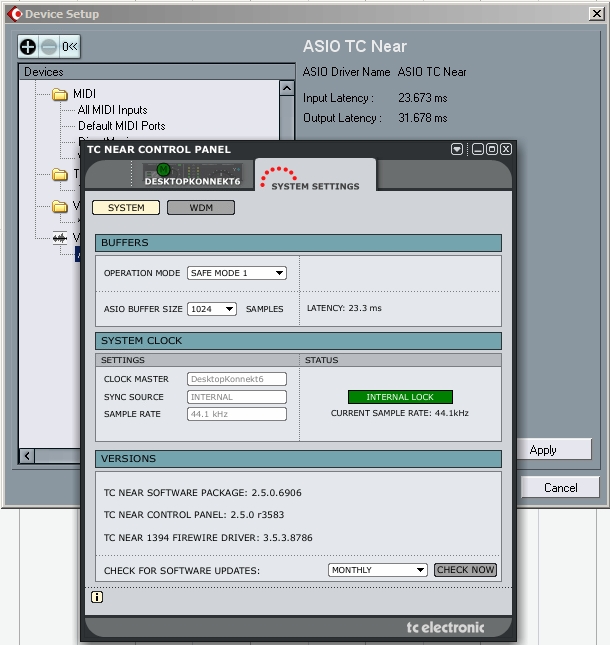Open the ASIO Buffer Size dropdown
The image size is (610, 645).
click(212, 309)
